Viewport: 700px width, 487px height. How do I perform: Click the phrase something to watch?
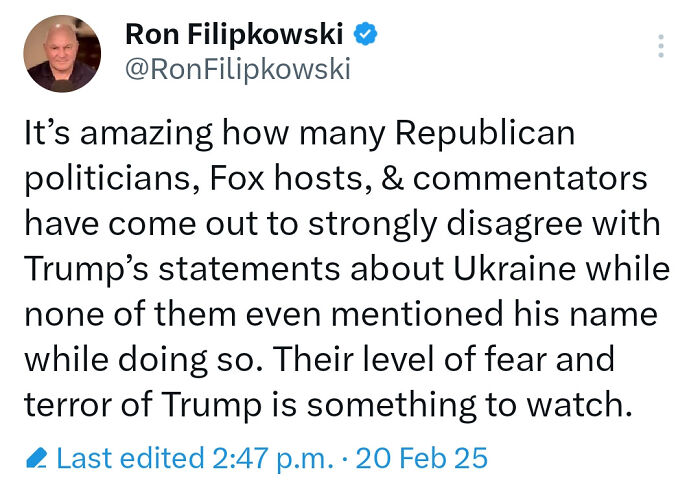[x=470, y=404]
